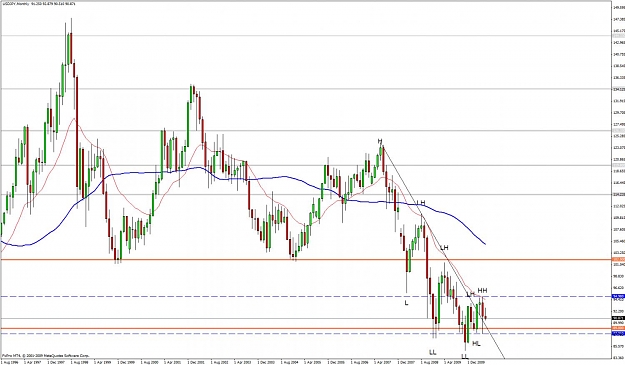Click the '1 Apr 2003' date label
625x365 pixels.
pyautogui.click(x=242, y=363)
